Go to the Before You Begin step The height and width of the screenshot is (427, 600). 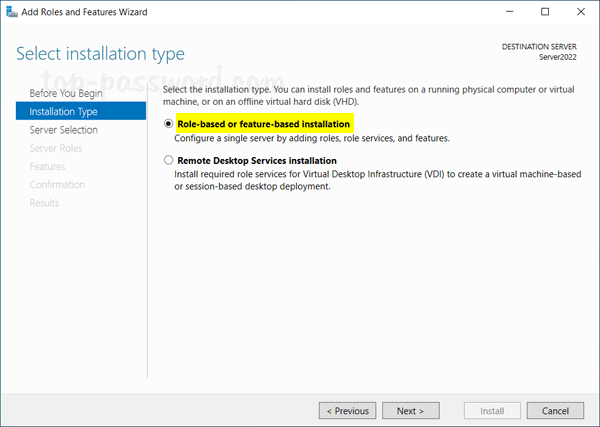[66, 93]
